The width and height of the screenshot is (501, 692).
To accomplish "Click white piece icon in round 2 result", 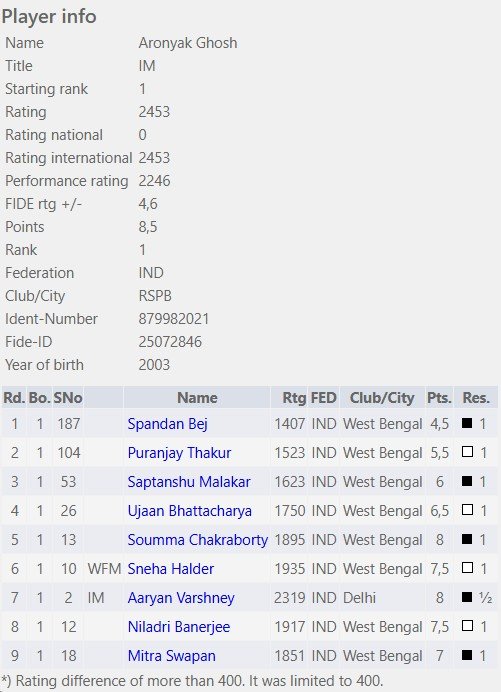I will 467,452.
